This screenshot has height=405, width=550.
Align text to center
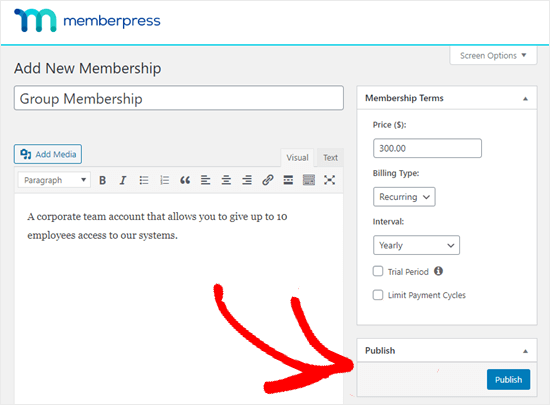[x=226, y=180]
